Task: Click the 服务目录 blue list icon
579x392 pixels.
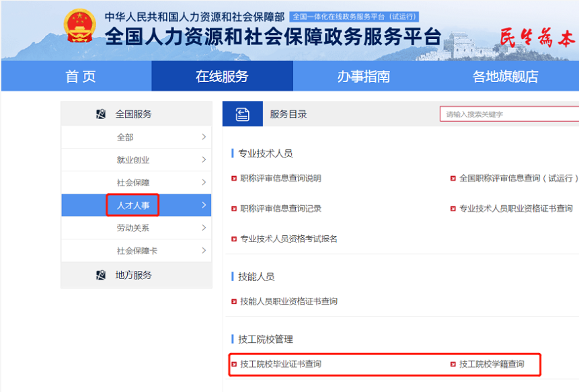Action: [x=243, y=114]
